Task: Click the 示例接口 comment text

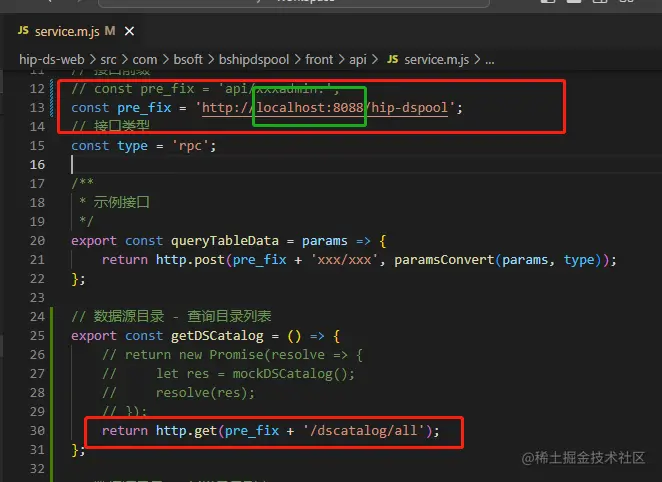Action: click(x=122, y=202)
